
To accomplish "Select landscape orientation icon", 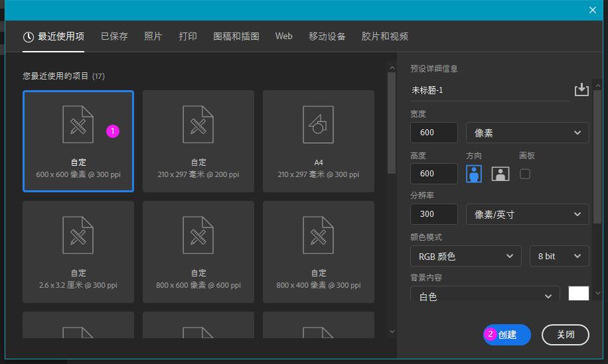I will (x=500, y=174).
